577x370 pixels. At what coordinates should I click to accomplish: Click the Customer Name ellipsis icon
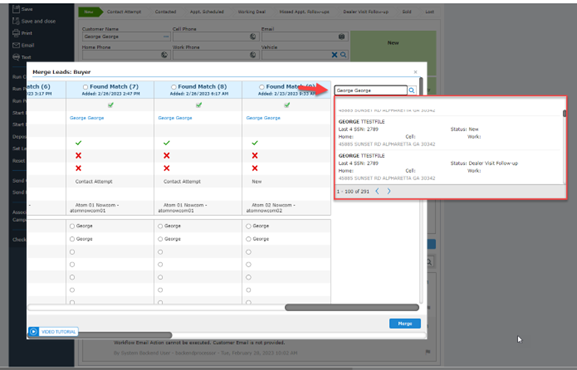(x=166, y=36)
